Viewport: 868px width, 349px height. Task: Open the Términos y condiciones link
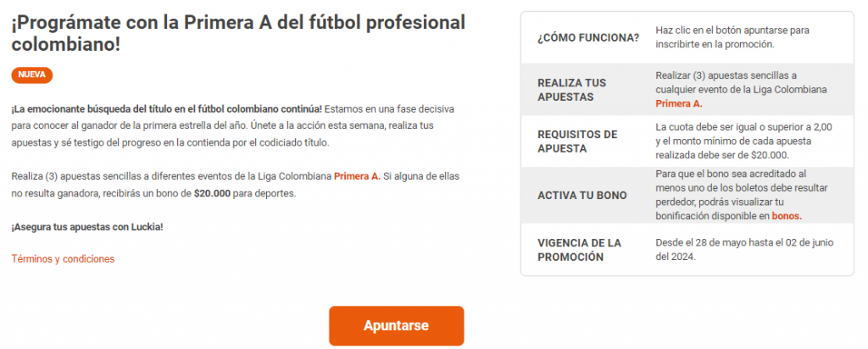(x=63, y=258)
